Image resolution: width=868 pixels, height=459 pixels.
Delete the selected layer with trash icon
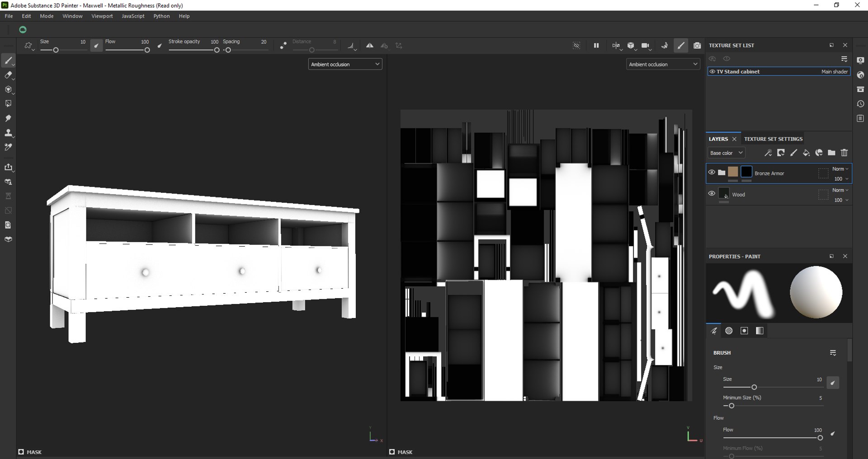tap(844, 153)
